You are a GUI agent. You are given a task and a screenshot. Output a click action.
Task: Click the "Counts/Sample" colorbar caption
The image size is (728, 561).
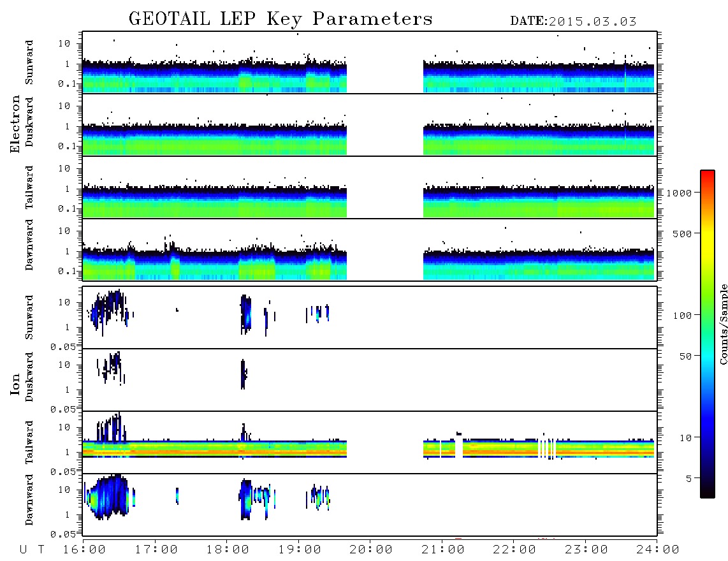723,324
